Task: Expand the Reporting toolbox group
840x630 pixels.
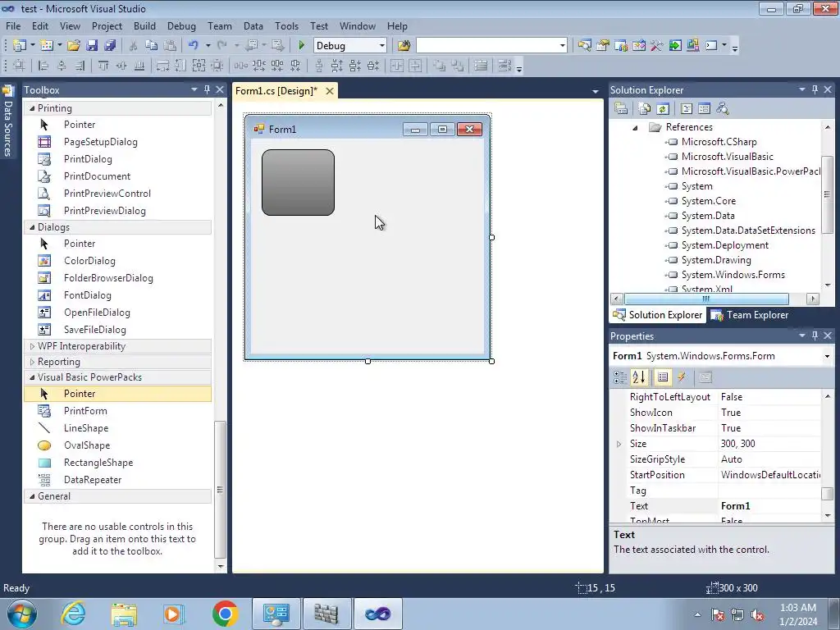Action: click(32, 362)
